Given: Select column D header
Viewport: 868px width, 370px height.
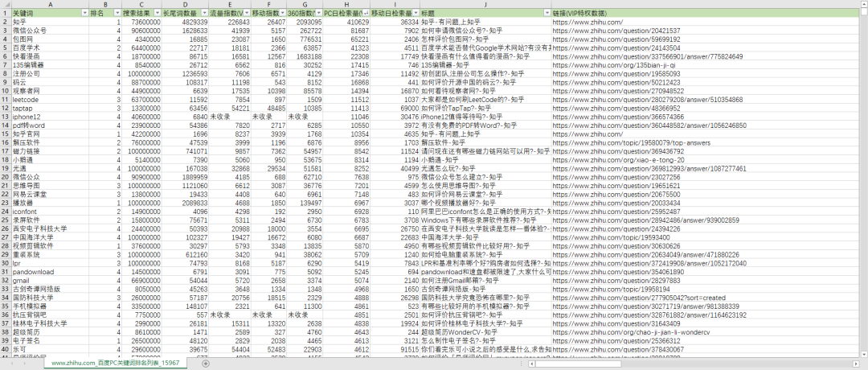Looking at the screenshot, I should [x=186, y=5].
